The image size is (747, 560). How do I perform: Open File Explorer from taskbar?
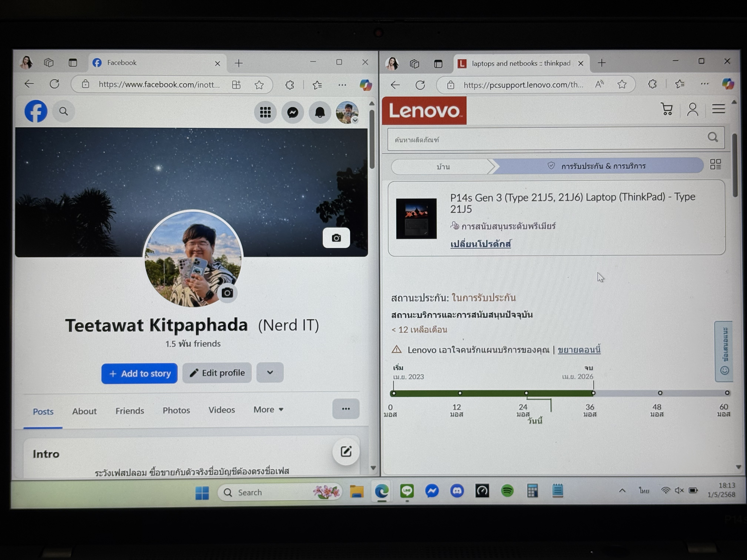(x=357, y=492)
